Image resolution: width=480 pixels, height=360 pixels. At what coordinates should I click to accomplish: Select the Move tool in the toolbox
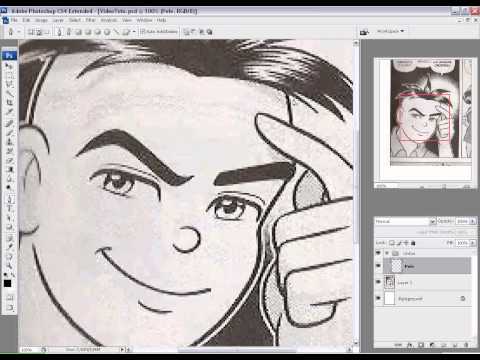9,66
